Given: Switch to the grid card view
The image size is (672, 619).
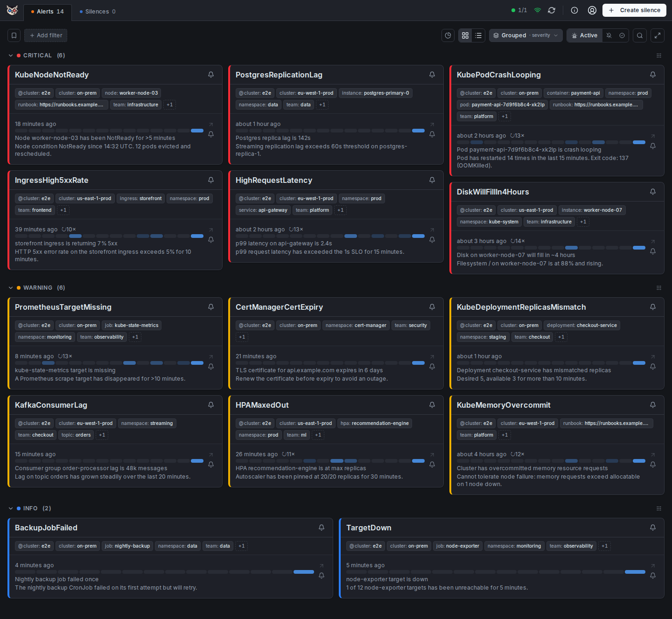Looking at the screenshot, I should pyautogui.click(x=465, y=35).
